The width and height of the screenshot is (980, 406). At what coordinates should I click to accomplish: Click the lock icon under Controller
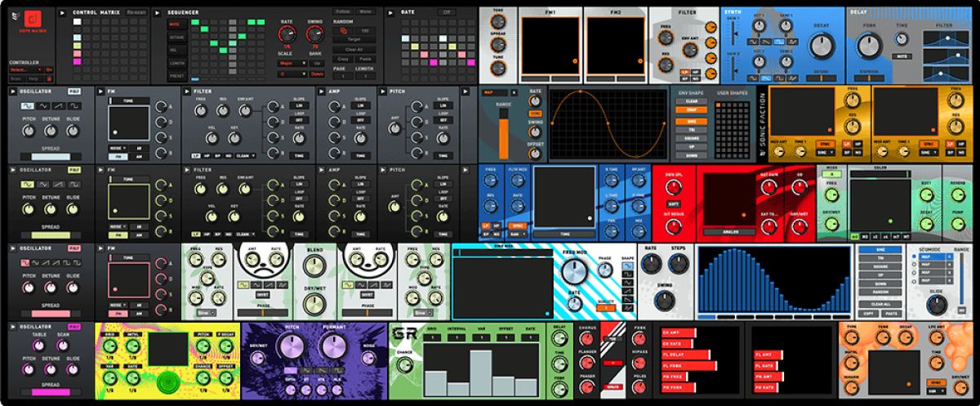(x=49, y=78)
